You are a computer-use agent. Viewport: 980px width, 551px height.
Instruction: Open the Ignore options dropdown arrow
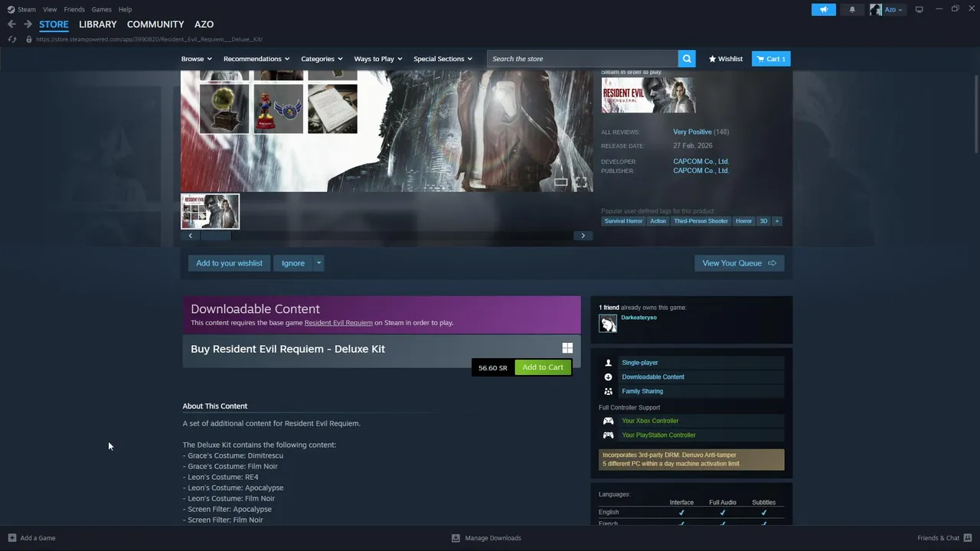(318, 263)
